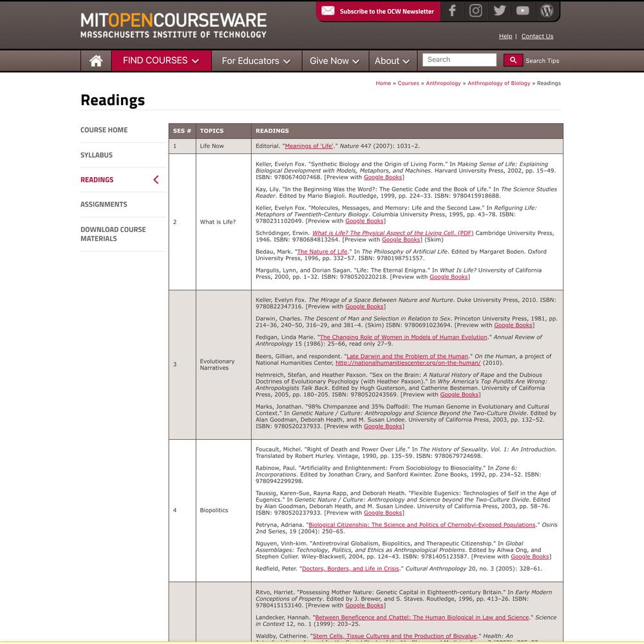Screen dimensions: 644x644
Task: Open Google Books preview for Sex on the Brain
Action: [459, 394]
